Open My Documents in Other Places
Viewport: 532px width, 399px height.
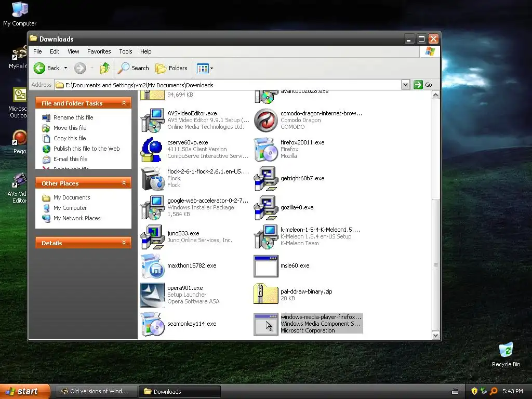tap(72, 197)
